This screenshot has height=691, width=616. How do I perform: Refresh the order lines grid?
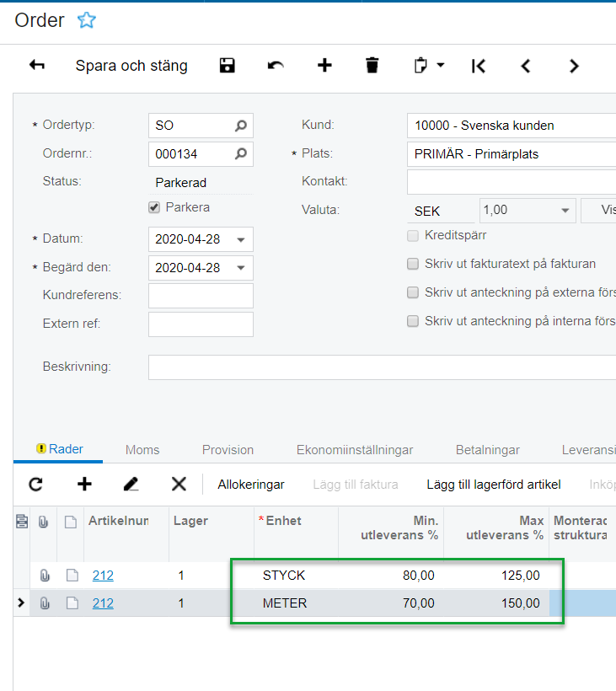pos(35,484)
